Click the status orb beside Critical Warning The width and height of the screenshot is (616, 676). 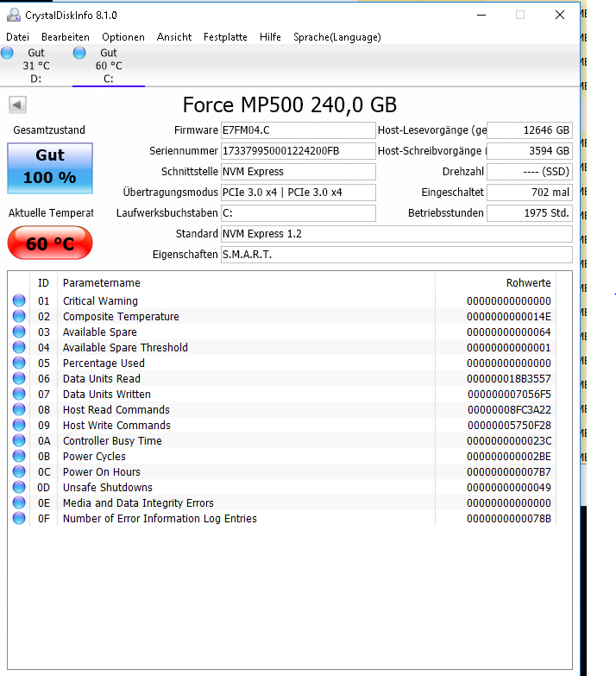click(x=19, y=300)
